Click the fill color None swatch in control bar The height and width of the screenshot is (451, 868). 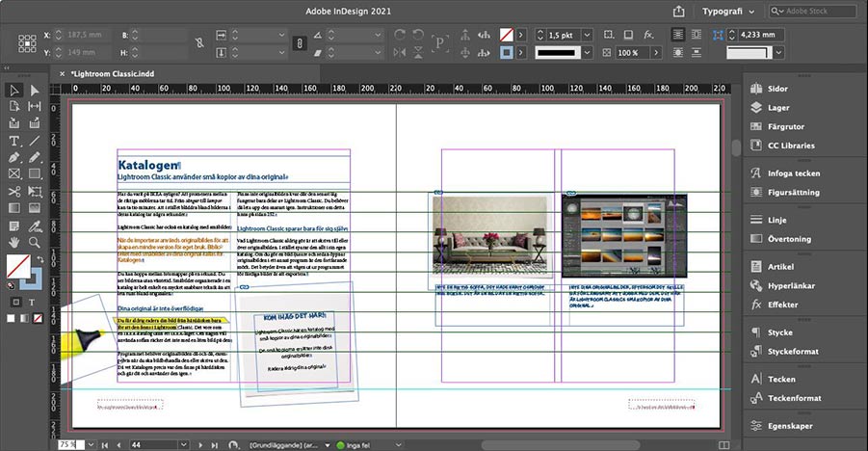tap(506, 35)
